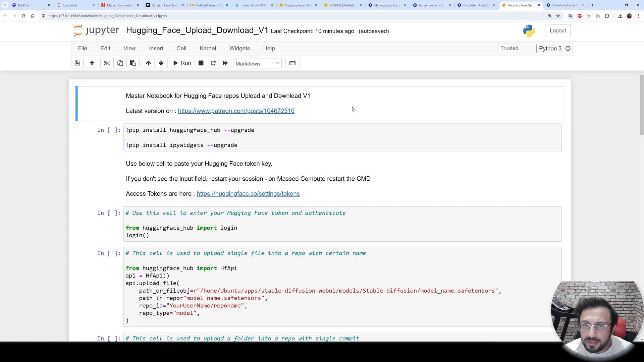The image size is (644, 362).
Task: Open the Widgets menu
Action: point(239,48)
